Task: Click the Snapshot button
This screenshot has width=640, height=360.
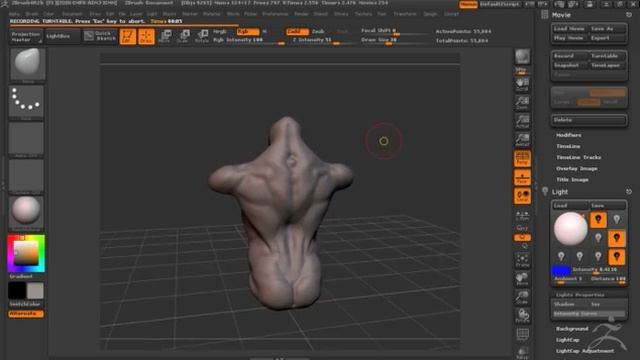Action: (x=569, y=65)
